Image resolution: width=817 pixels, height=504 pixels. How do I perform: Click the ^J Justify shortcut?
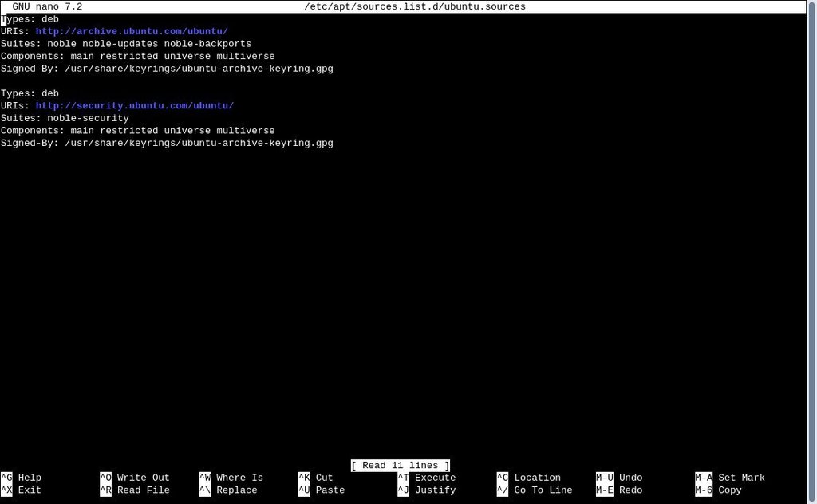427,490
